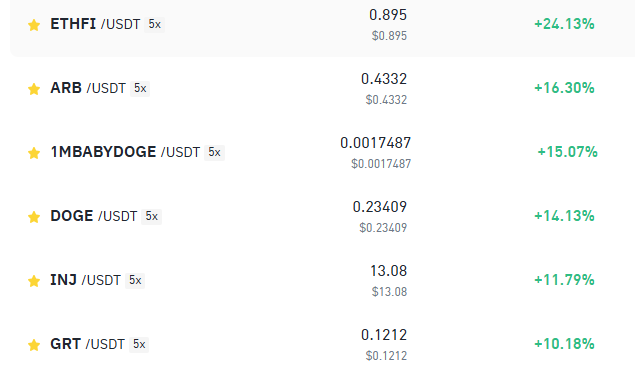Viewport: 635px width, 384px height.
Task: Unstar the GRT/USDT pair
Action: coord(34,345)
